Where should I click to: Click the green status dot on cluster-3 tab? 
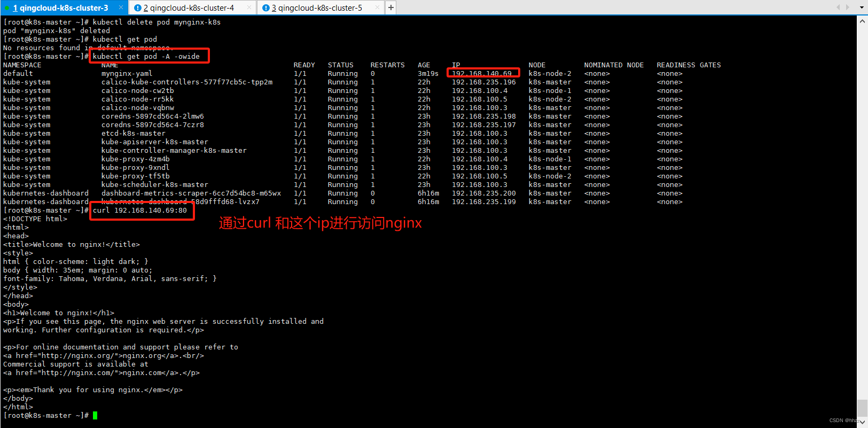pos(7,8)
